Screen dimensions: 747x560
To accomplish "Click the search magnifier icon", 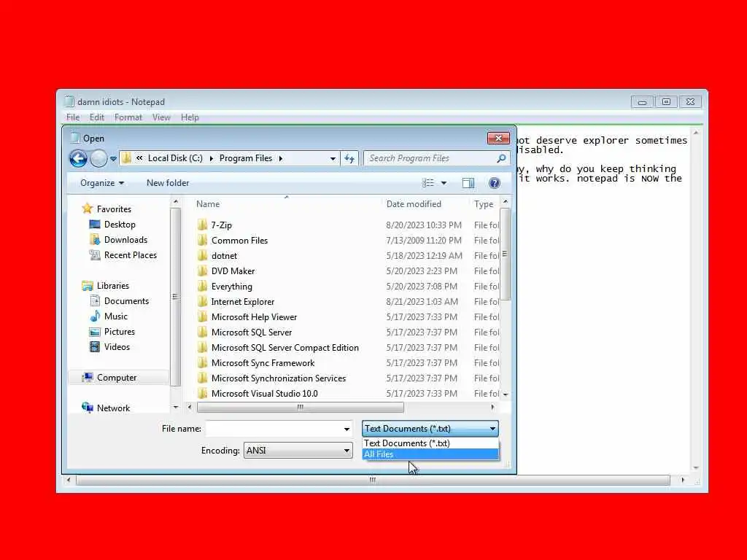I will point(501,158).
